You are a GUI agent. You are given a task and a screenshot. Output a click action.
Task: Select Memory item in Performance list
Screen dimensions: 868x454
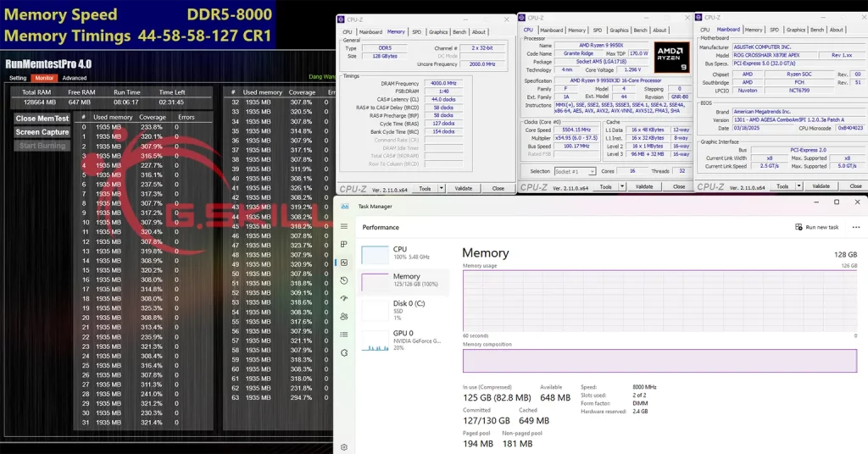point(404,281)
